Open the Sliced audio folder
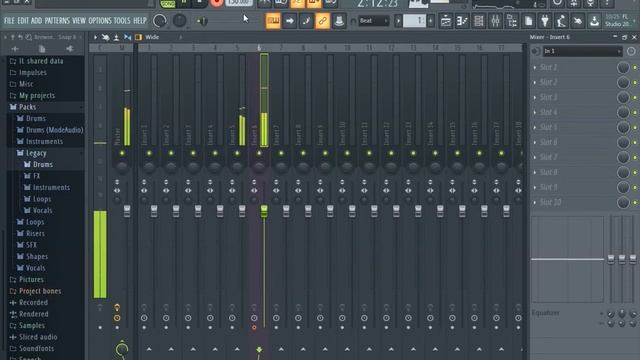Image resolution: width=640 pixels, height=360 pixels. (x=38, y=337)
